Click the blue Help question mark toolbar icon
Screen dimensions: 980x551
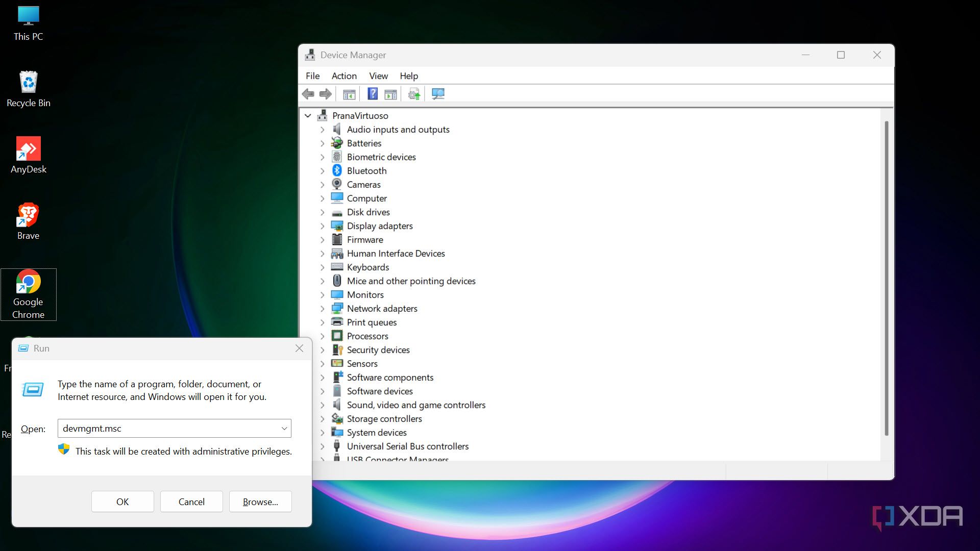coord(373,94)
